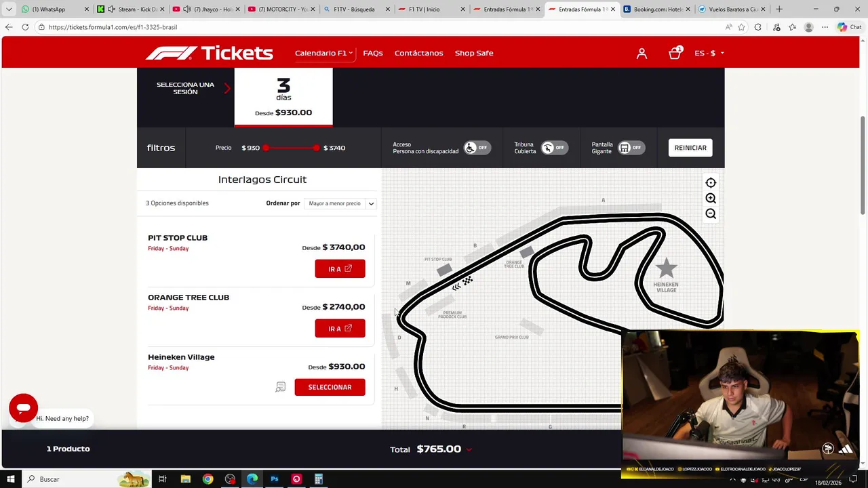This screenshot has height=488, width=868.
Task: Click the F1 Tickets logo
Action: click(x=210, y=53)
